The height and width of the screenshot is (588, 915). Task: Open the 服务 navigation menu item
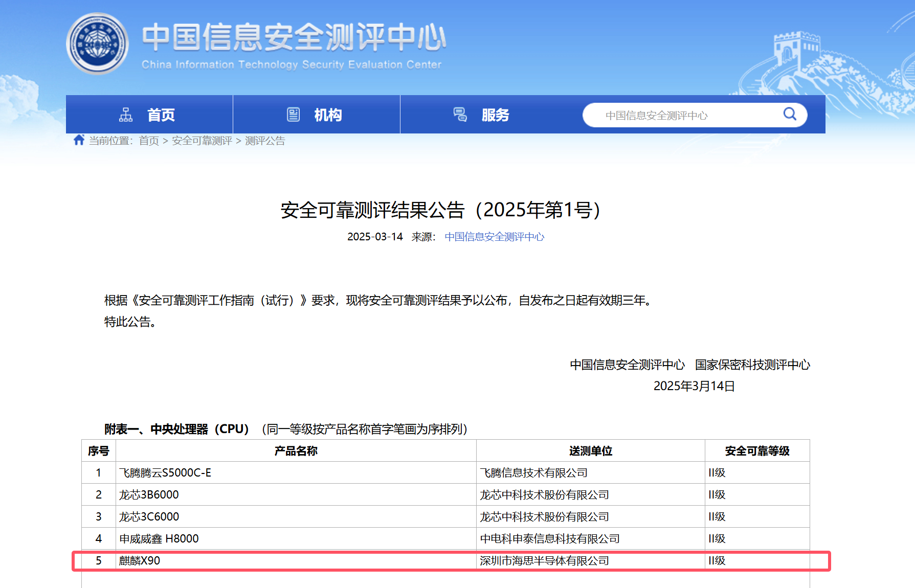click(x=495, y=115)
